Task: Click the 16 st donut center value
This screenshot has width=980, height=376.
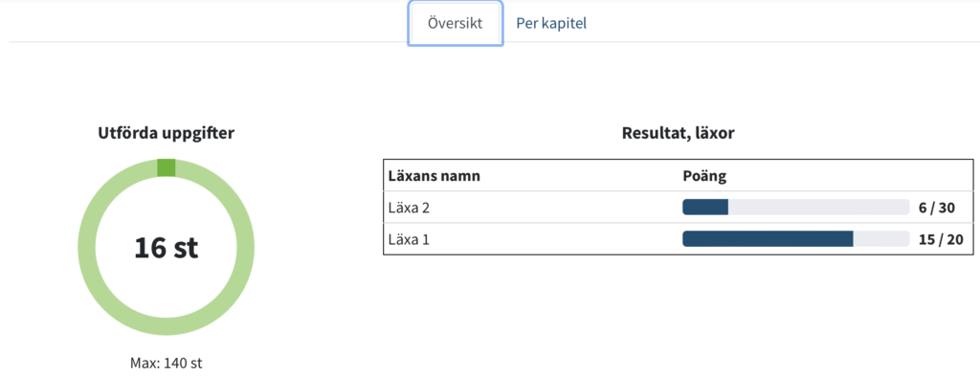Action: pos(167,248)
